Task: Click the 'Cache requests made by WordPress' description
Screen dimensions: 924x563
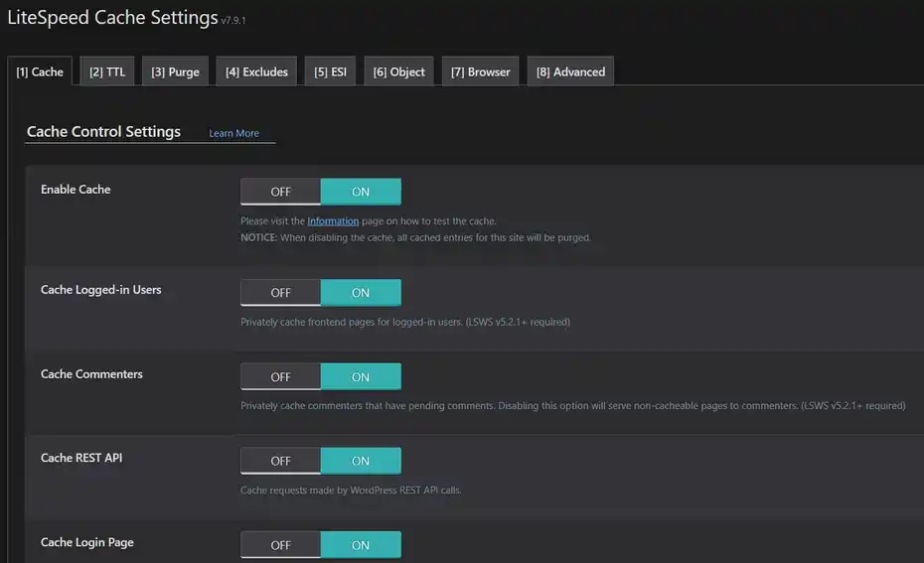Action: (351, 490)
